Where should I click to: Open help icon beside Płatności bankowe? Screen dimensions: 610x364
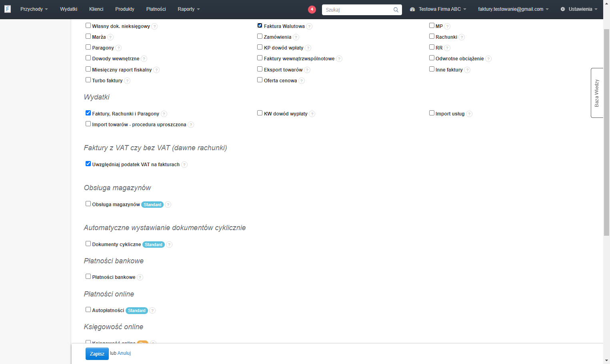click(x=140, y=277)
